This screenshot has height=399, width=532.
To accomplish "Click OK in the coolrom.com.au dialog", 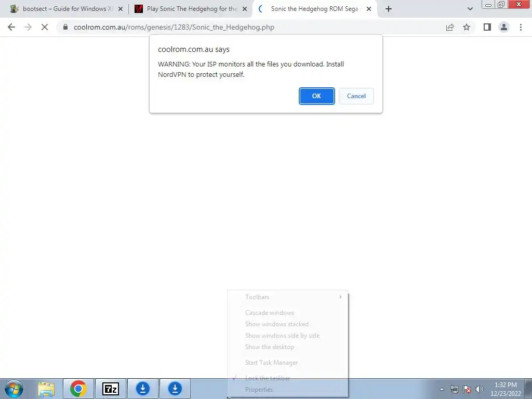I will tap(316, 96).
